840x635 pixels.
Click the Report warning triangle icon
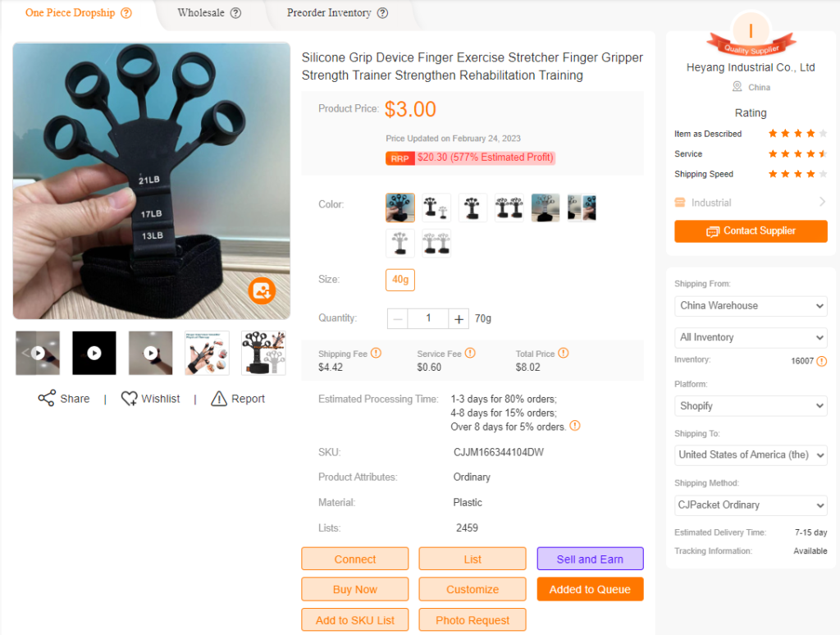click(218, 398)
